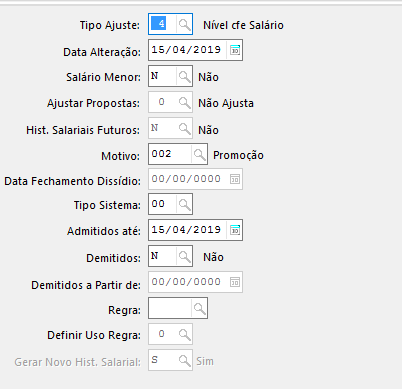Image resolution: width=402 pixels, height=389 pixels.
Task: Click the 'Regra:' label
Action: coord(124,311)
